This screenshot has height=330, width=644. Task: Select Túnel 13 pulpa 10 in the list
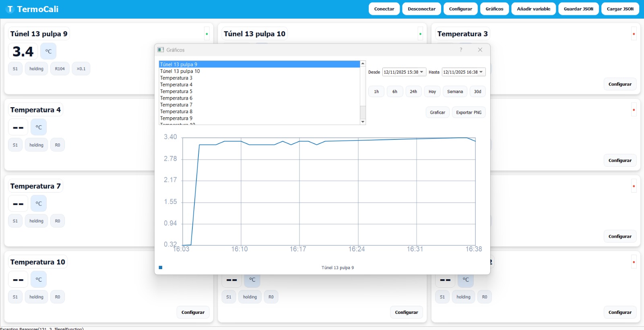point(180,71)
